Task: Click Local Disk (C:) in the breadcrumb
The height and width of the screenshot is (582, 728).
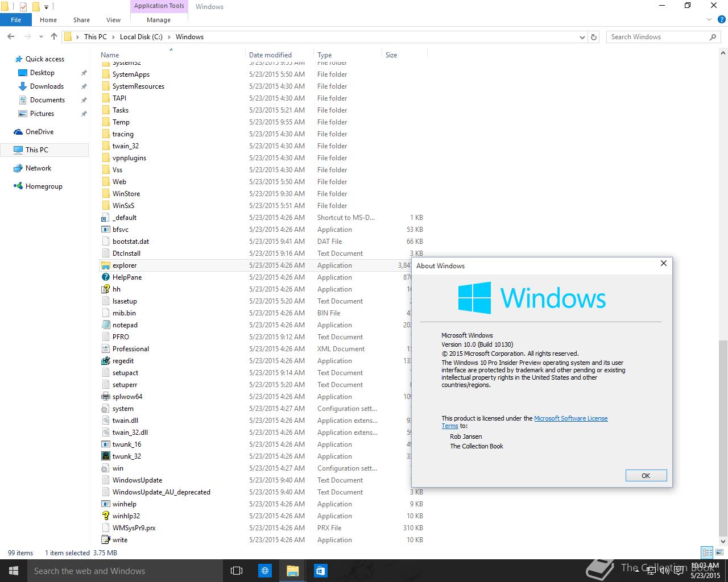Action: [141, 37]
